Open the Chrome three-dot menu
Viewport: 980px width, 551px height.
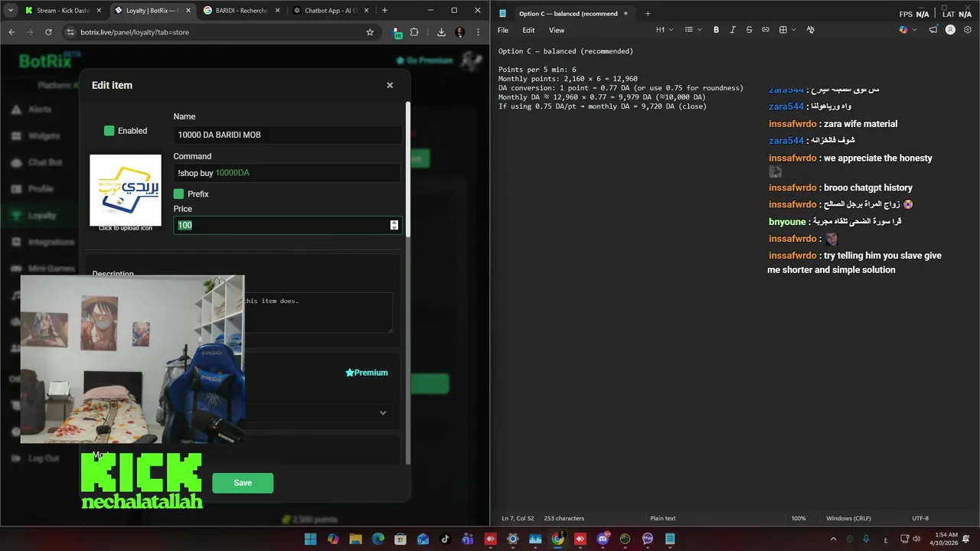click(x=479, y=32)
